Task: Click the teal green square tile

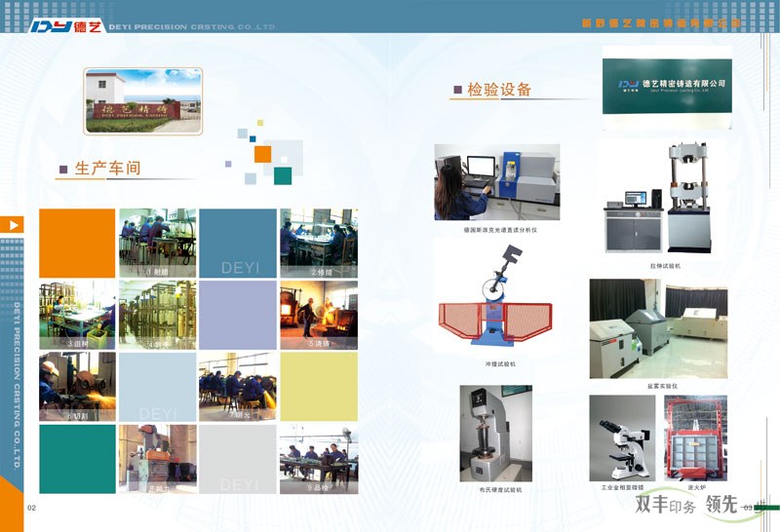Action: (77, 459)
